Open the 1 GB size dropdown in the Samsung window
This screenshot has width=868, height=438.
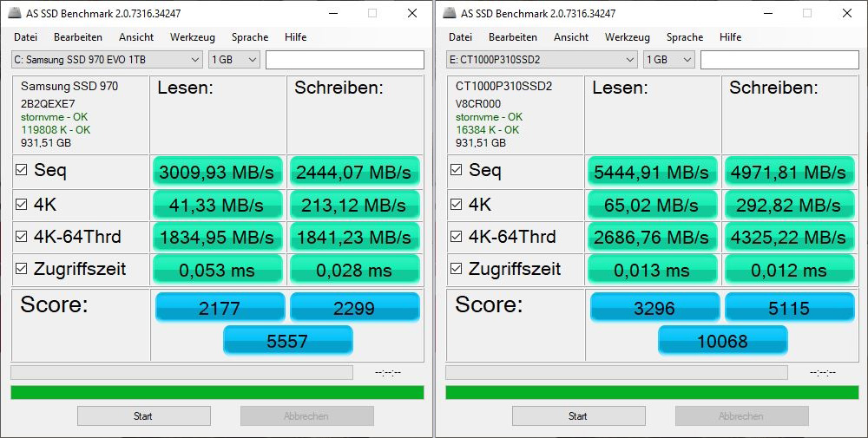(x=234, y=60)
